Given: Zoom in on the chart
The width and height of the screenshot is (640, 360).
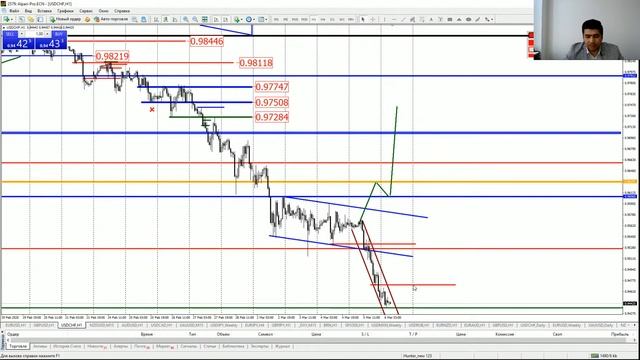Looking at the screenshot, I should pyautogui.click(x=186, y=19).
